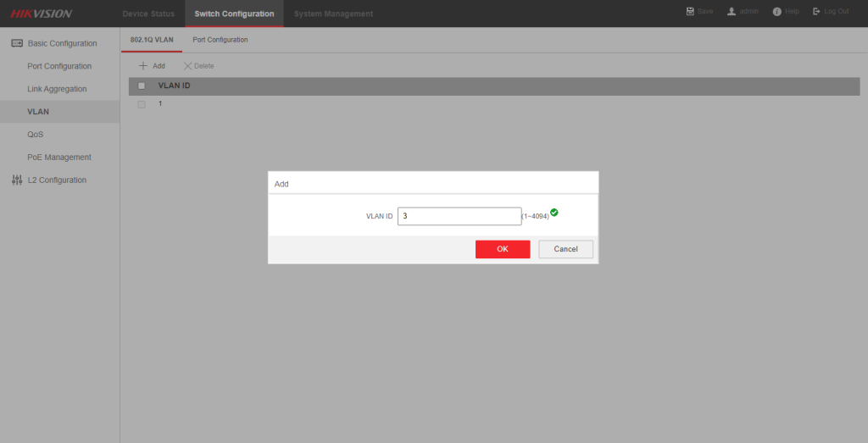Click the L2 Configuration sliders icon

[17, 180]
